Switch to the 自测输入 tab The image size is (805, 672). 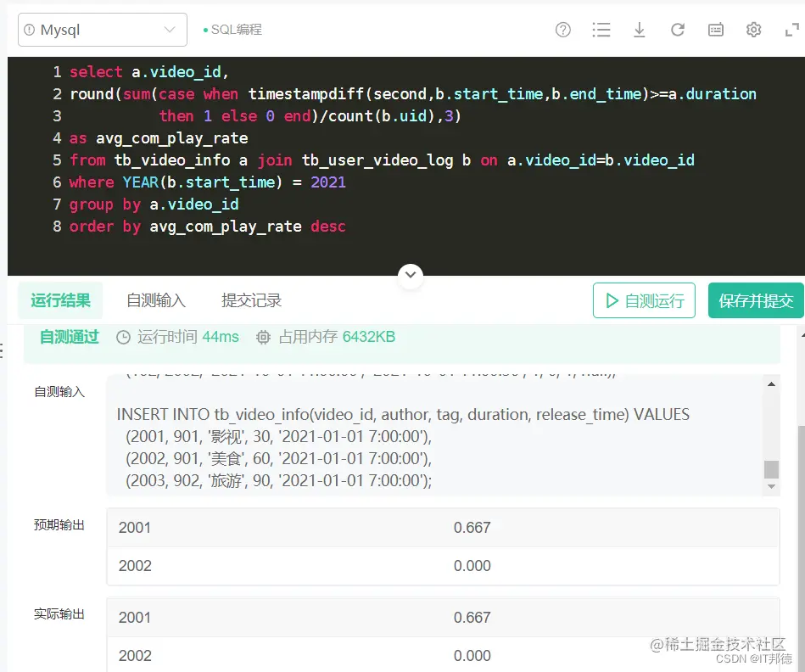tap(156, 300)
